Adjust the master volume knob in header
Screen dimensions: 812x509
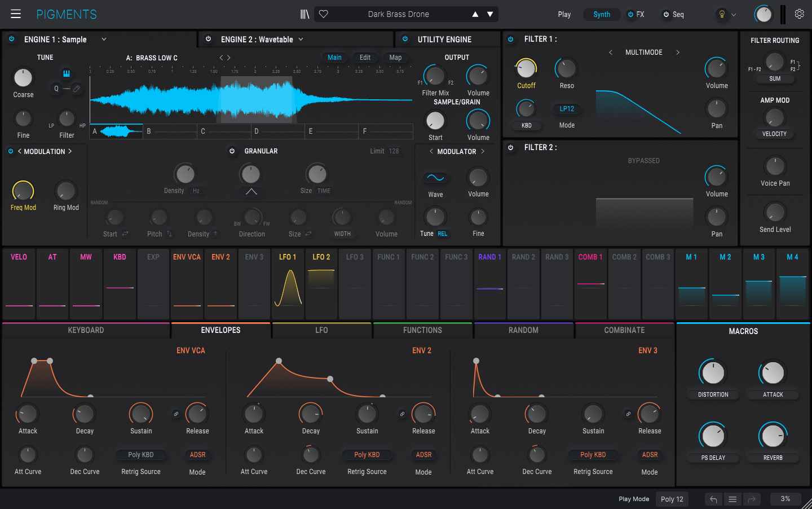pyautogui.click(x=763, y=15)
